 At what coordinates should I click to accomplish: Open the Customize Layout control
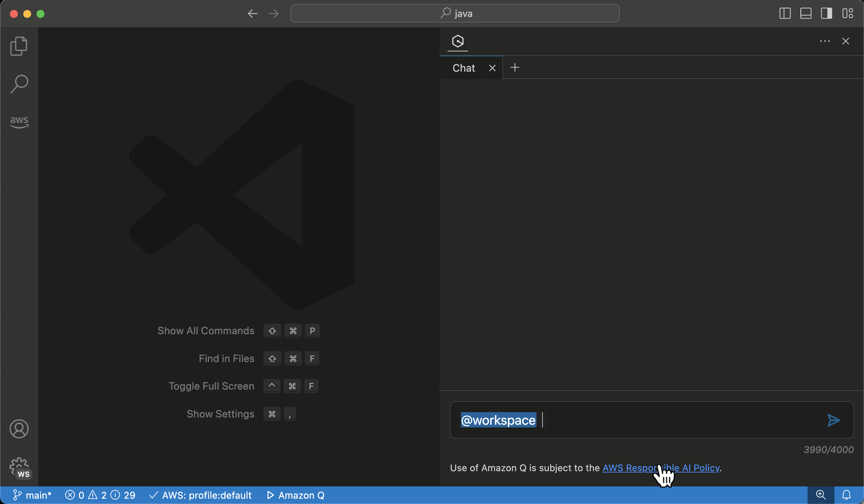[x=848, y=13]
